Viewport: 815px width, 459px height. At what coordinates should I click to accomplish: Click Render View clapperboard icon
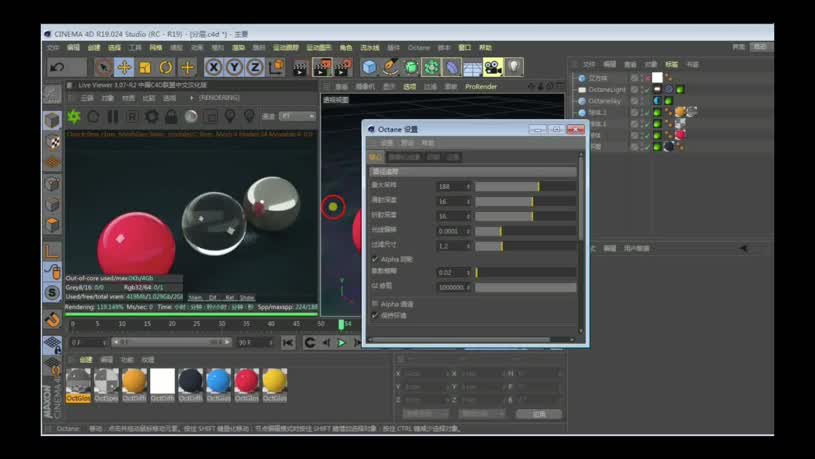click(x=300, y=68)
